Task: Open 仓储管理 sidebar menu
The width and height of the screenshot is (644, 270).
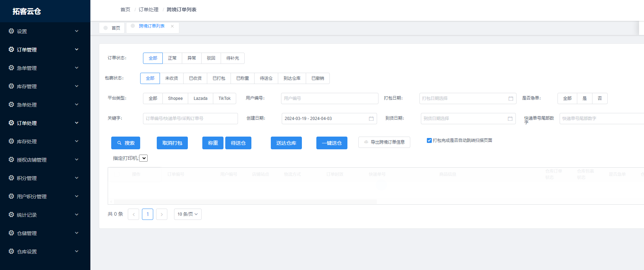Action: click(x=45, y=233)
